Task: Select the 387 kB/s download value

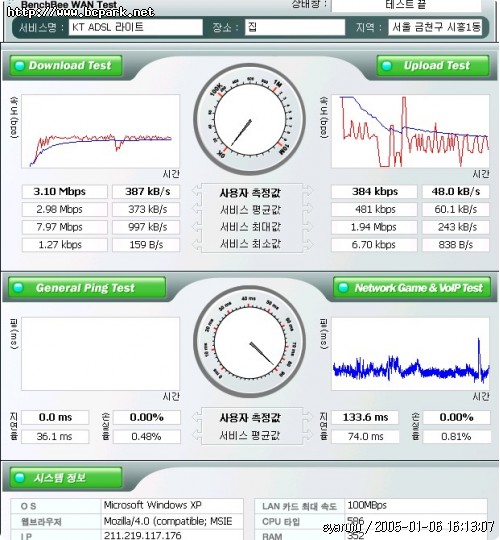Action: (146, 191)
